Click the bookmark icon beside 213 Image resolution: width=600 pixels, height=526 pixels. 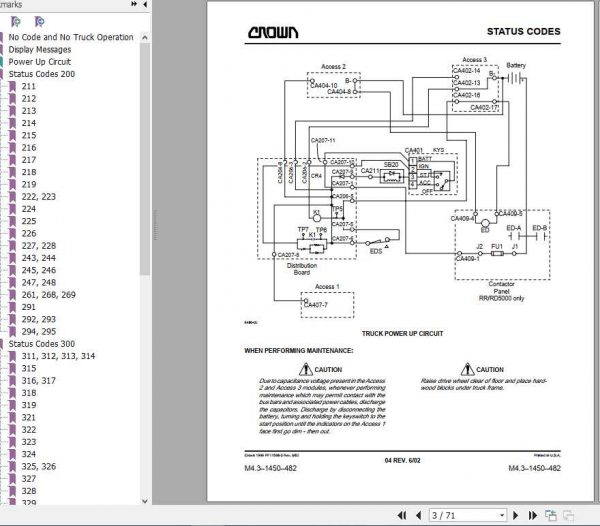[x=13, y=111]
